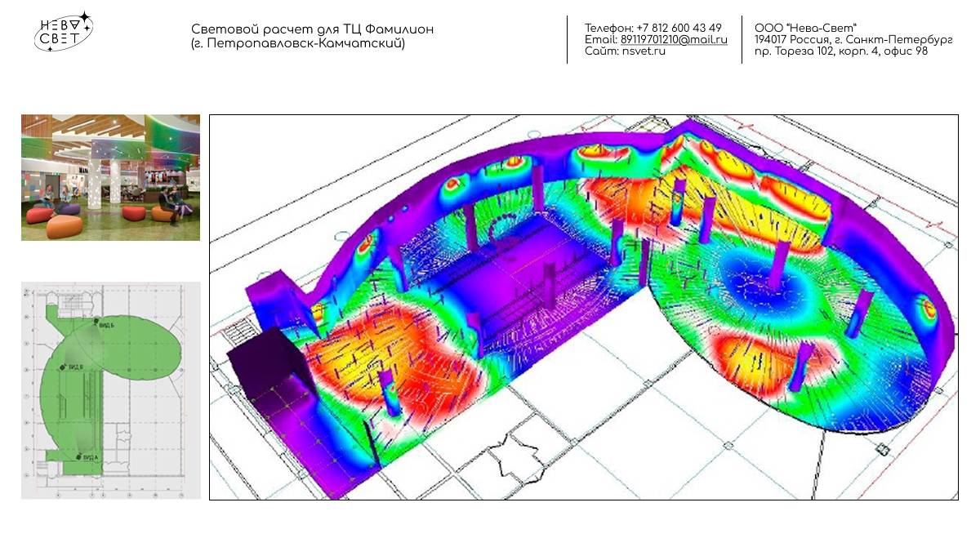Click the phone number +7 812 600 43 49

(x=679, y=28)
